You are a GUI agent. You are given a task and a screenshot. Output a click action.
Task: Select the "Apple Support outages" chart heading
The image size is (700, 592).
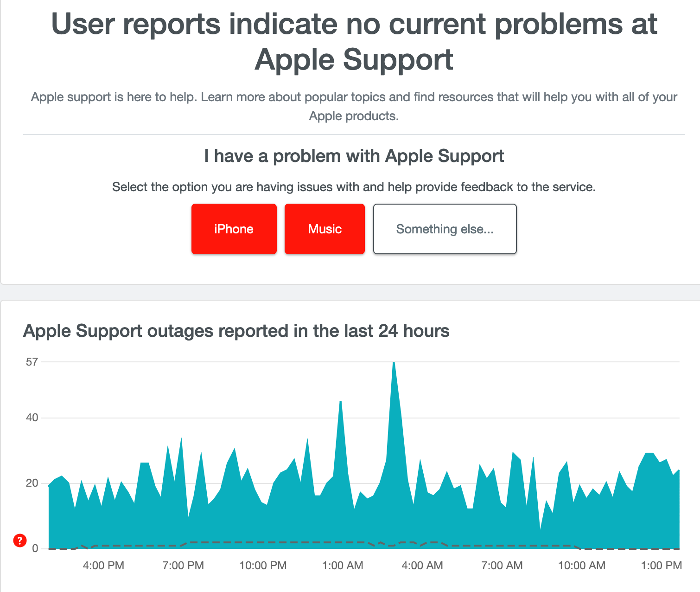[237, 331]
